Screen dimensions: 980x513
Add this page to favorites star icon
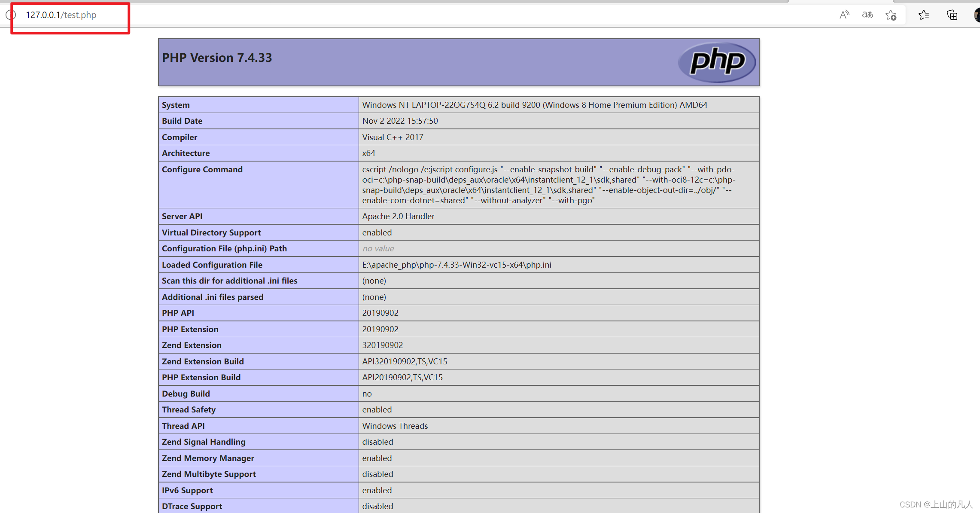point(891,15)
